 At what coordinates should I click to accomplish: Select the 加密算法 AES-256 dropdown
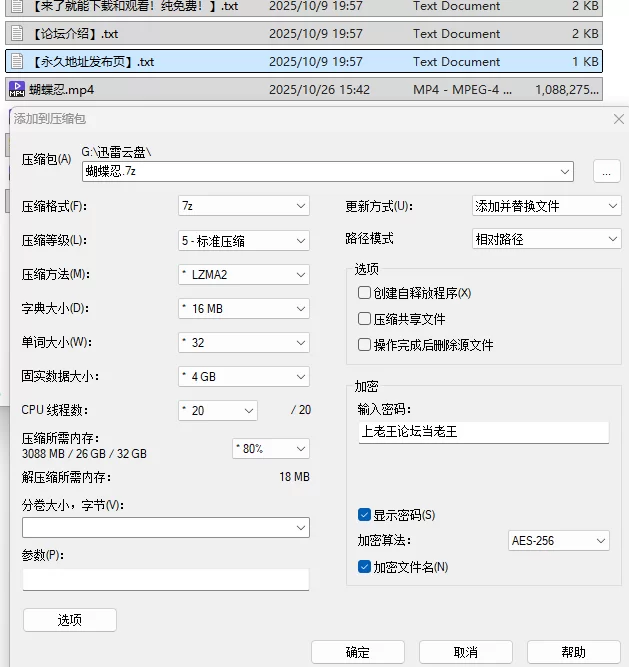(558, 541)
